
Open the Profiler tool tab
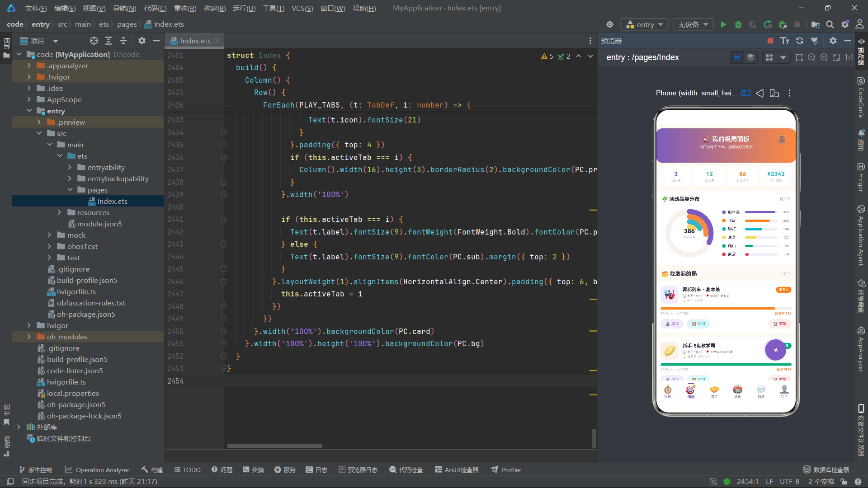(x=506, y=470)
